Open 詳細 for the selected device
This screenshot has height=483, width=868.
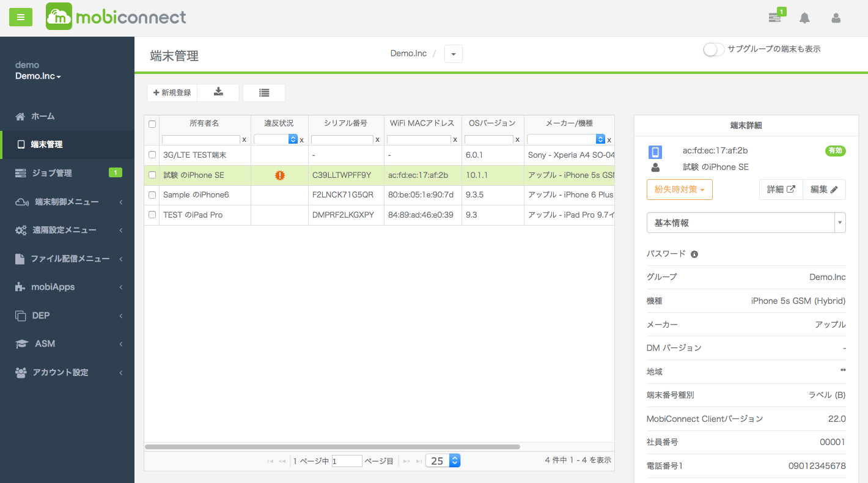[x=781, y=190]
